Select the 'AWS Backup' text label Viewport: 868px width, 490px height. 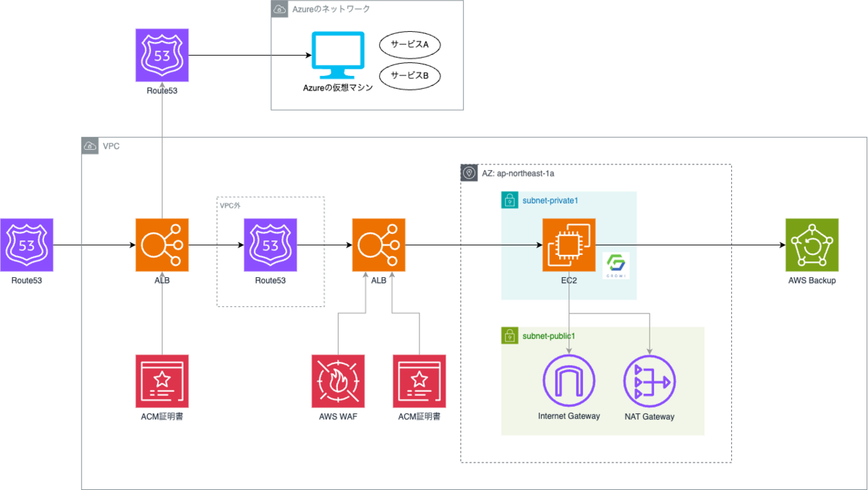pos(812,281)
